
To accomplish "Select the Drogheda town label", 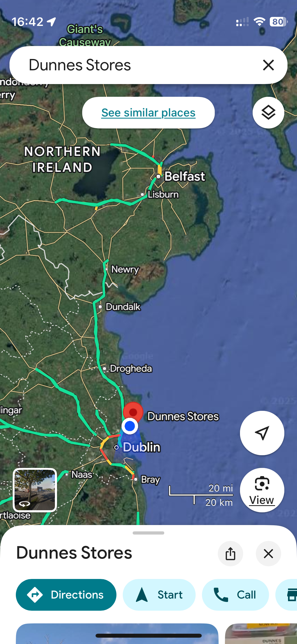I will pos(131,369).
